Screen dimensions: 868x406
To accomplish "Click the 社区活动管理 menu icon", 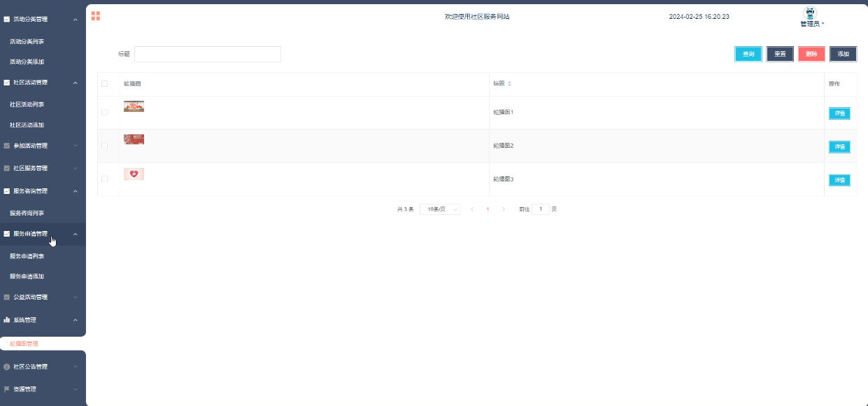I will [7, 83].
